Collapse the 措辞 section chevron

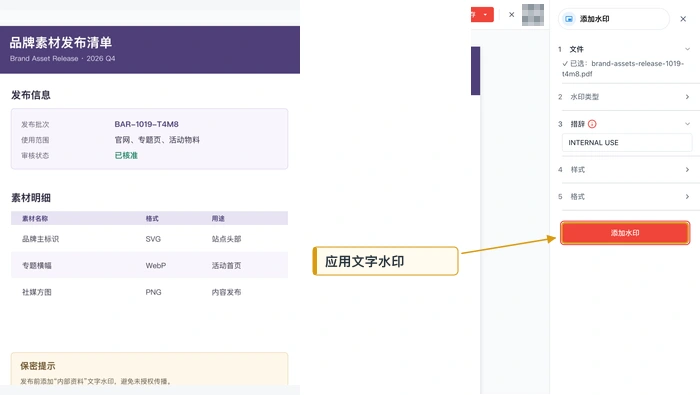pyautogui.click(x=688, y=124)
